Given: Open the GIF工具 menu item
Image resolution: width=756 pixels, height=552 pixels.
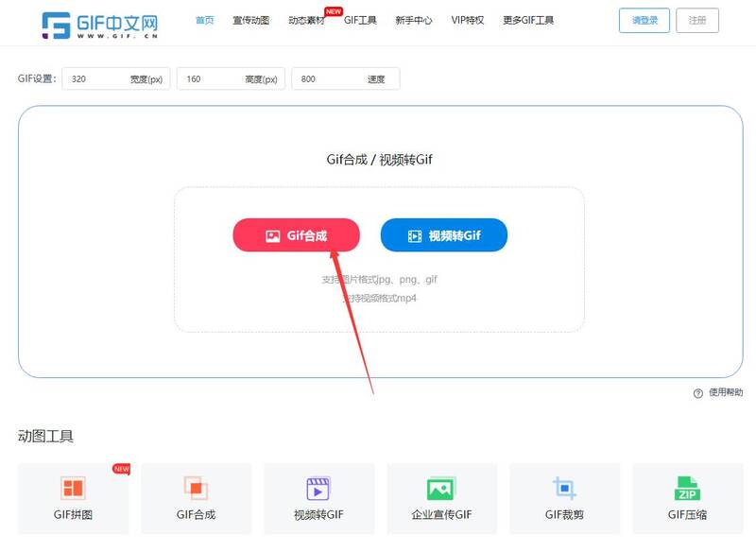Looking at the screenshot, I should [x=360, y=20].
